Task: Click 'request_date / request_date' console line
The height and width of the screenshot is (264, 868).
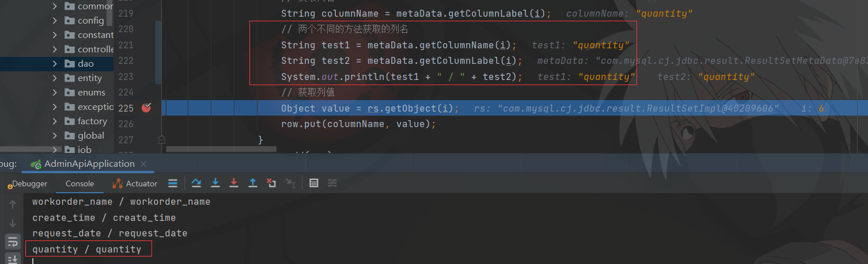Action: (x=109, y=233)
